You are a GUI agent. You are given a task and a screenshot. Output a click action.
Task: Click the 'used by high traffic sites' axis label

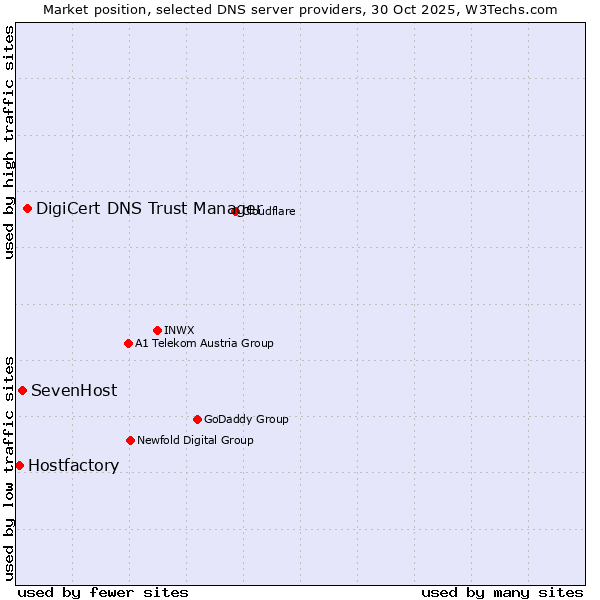click(x=9, y=142)
